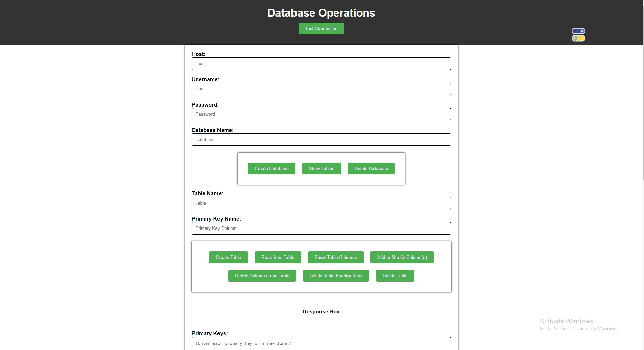This screenshot has height=350, width=644.
Task: Click the Show Table Columns button
Action: click(x=336, y=258)
